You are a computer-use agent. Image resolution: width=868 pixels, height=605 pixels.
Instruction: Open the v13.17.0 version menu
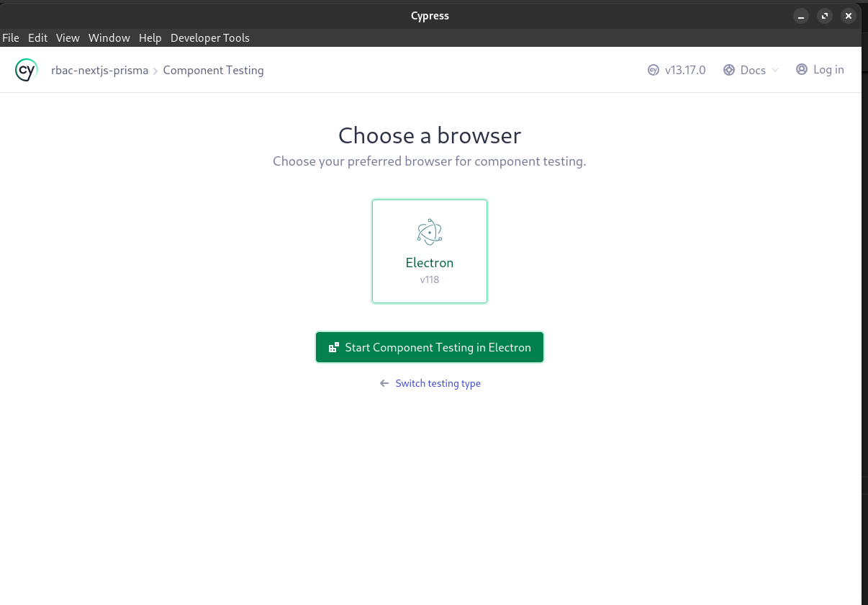pos(677,70)
